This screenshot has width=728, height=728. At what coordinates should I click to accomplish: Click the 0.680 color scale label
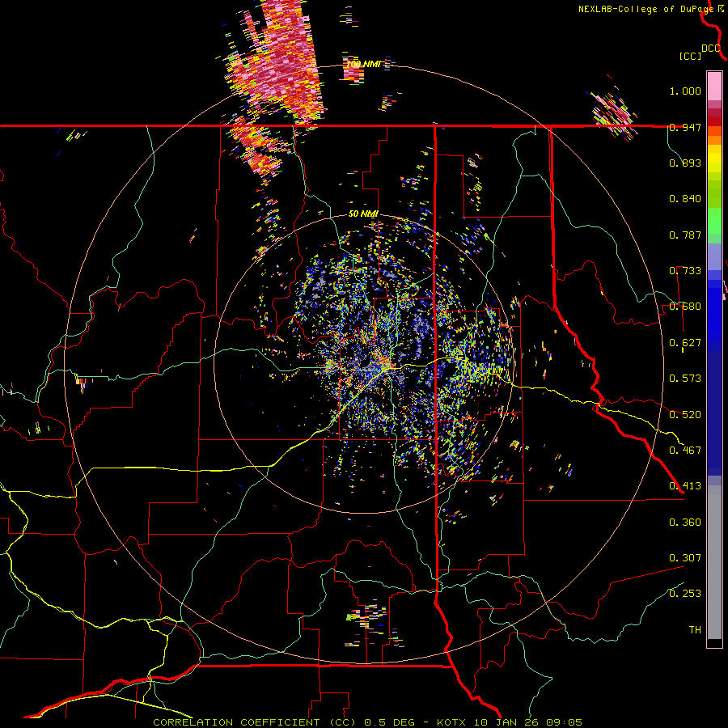685,307
